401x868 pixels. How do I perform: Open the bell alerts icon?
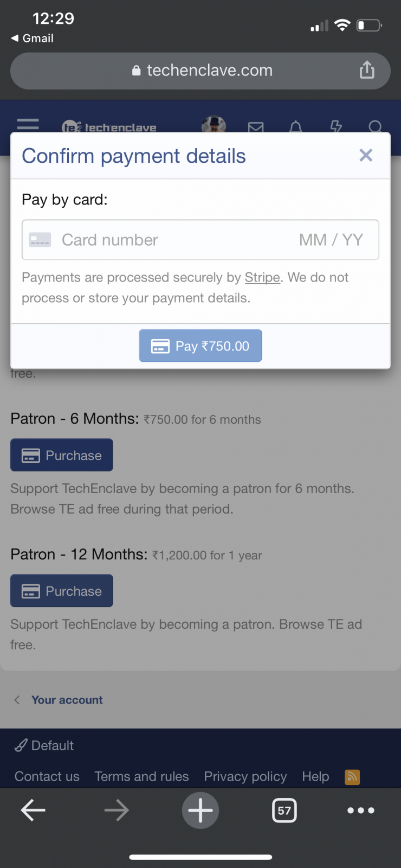click(x=295, y=127)
